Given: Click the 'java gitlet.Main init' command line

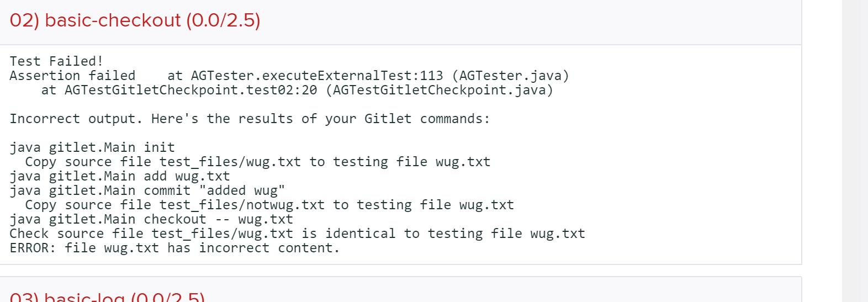Looking at the screenshot, I should tap(92, 147).
